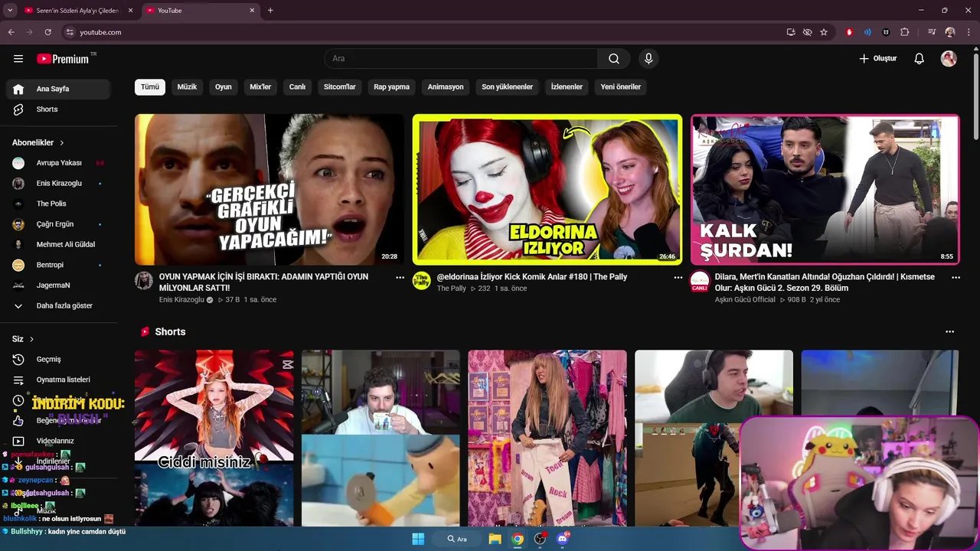Click the Oluştur create button
Screen dimensions: 980x551
tap(878, 58)
